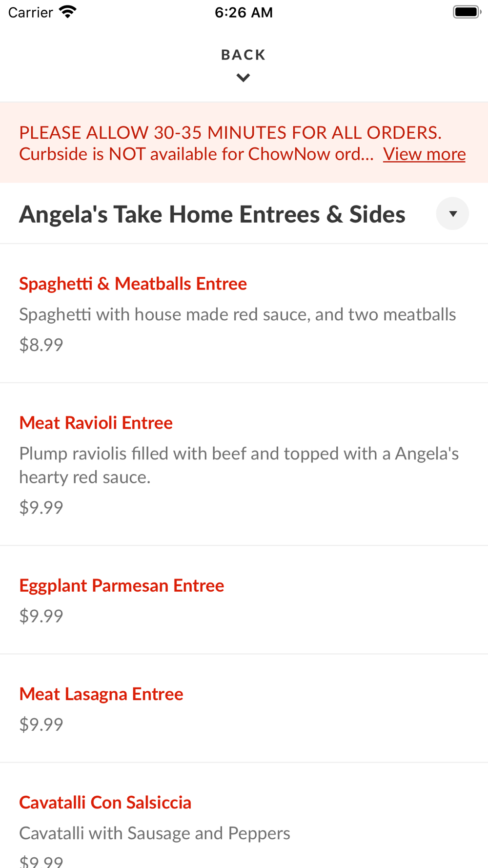Tap the Plump raviolis description text
This screenshot has width=488, height=868.
239,465
